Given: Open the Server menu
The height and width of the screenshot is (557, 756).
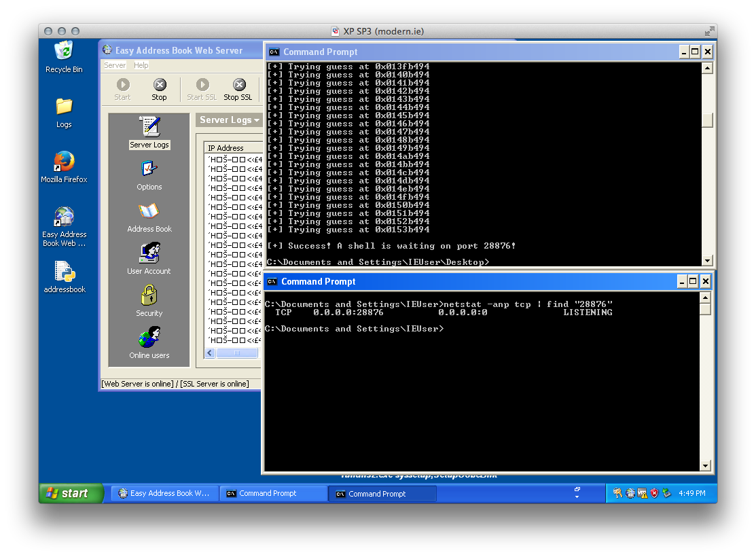Looking at the screenshot, I should pyautogui.click(x=115, y=65).
